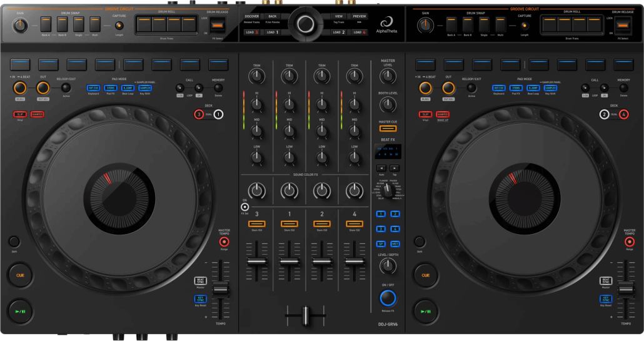Viewport: 644px width, 341px height.
Task: Toggle the left deck SLIP button
Action: click(x=21, y=114)
